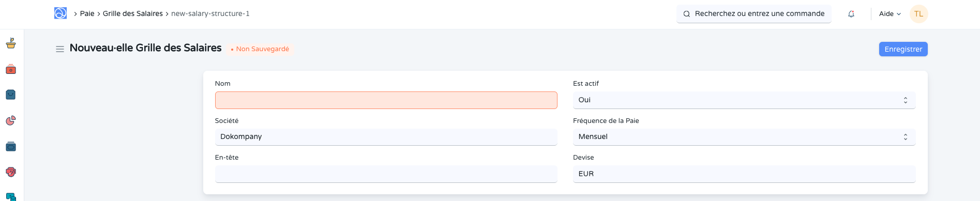Open the red theater mask sidebar icon
The width and height of the screenshot is (980, 201).
[11, 172]
